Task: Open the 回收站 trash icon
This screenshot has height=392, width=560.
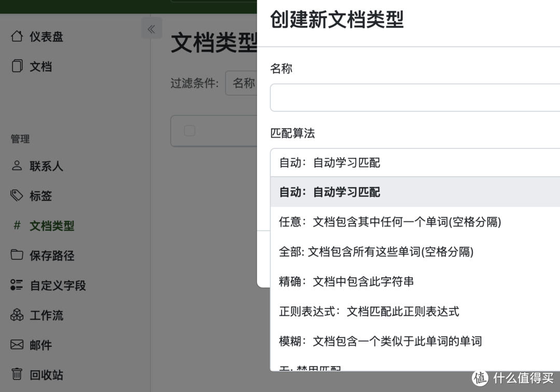Action: click(x=17, y=374)
